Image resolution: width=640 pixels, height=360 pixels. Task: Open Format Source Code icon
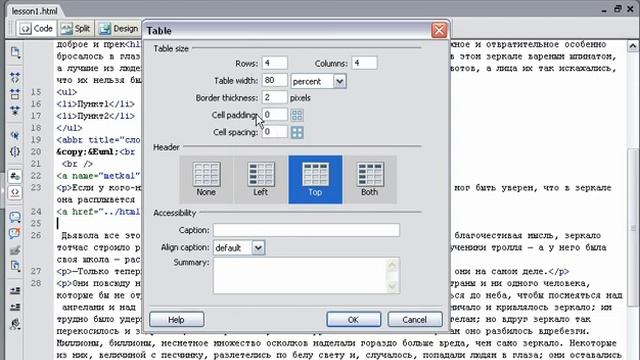[x=15, y=324]
